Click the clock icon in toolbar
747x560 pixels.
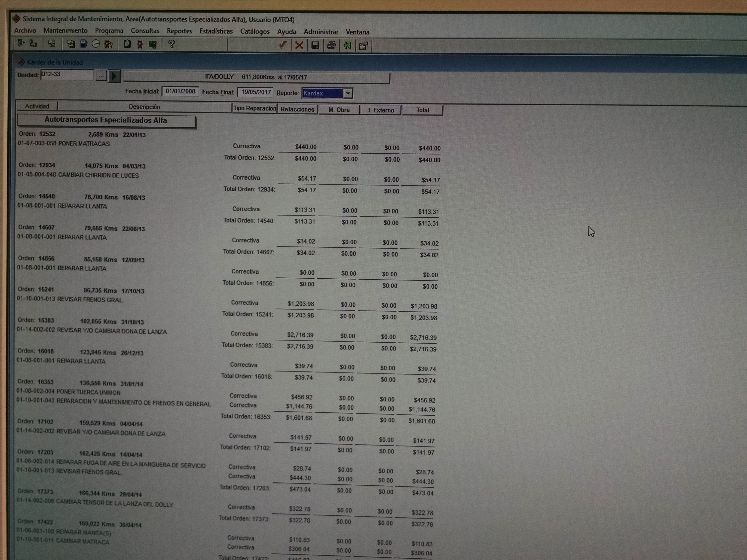(96, 44)
